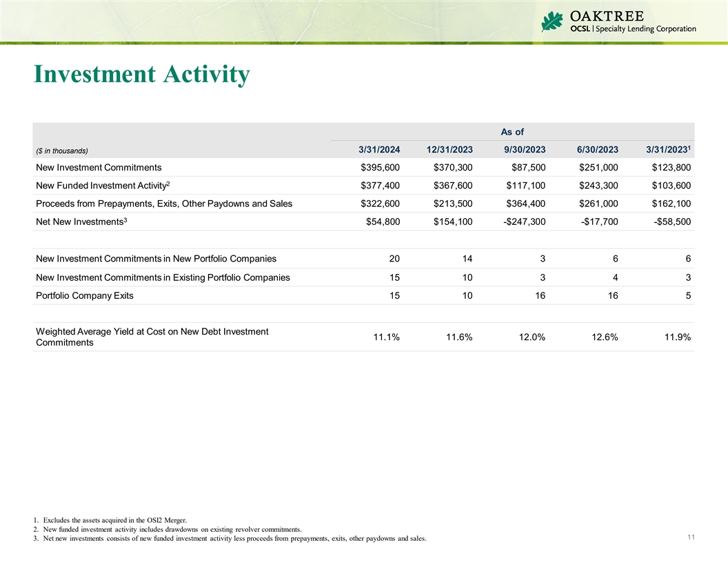Screen dimensions: 728x563
Task: Select the 9/30/2023 column header
Action: click(x=525, y=150)
